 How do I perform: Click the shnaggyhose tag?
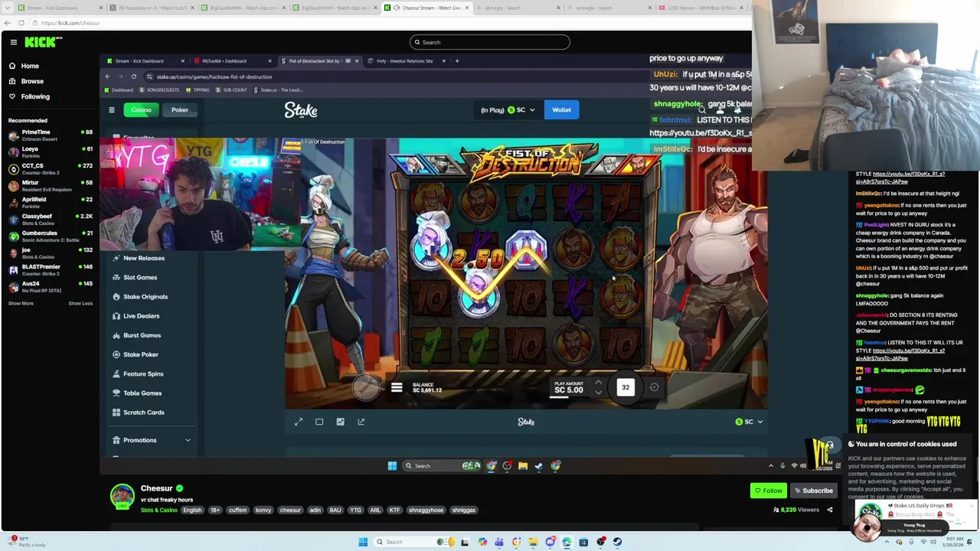(x=426, y=510)
